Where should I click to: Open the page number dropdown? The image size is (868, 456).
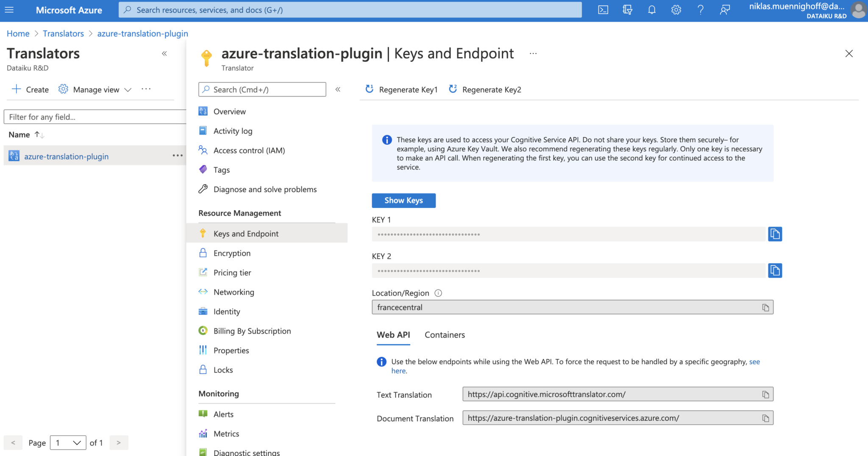68,442
